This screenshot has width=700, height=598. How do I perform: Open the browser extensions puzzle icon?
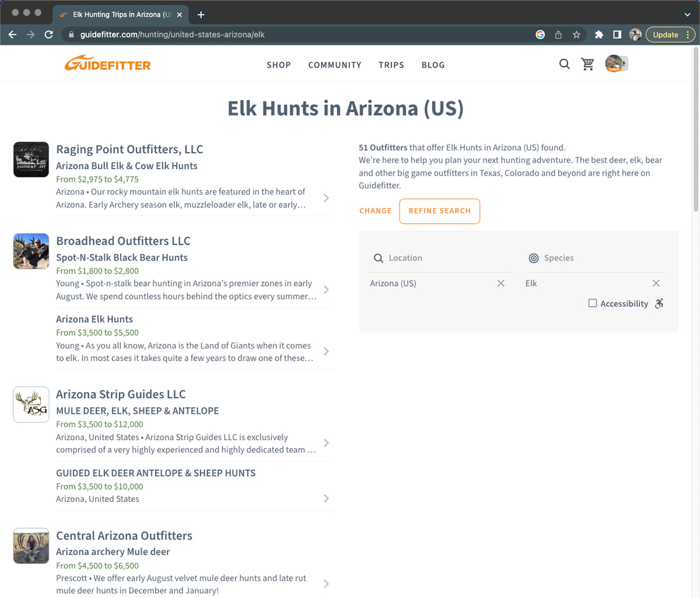pyautogui.click(x=599, y=34)
